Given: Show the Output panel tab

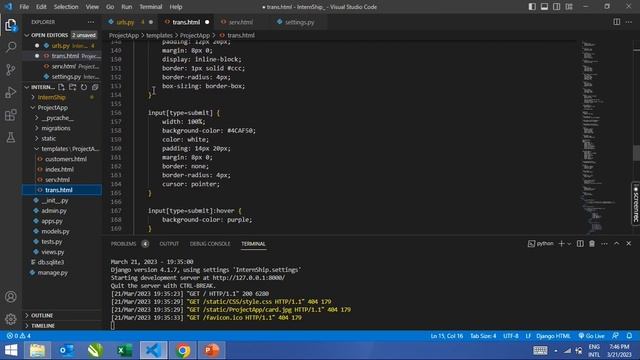Looking at the screenshot, I should (169, 244).
